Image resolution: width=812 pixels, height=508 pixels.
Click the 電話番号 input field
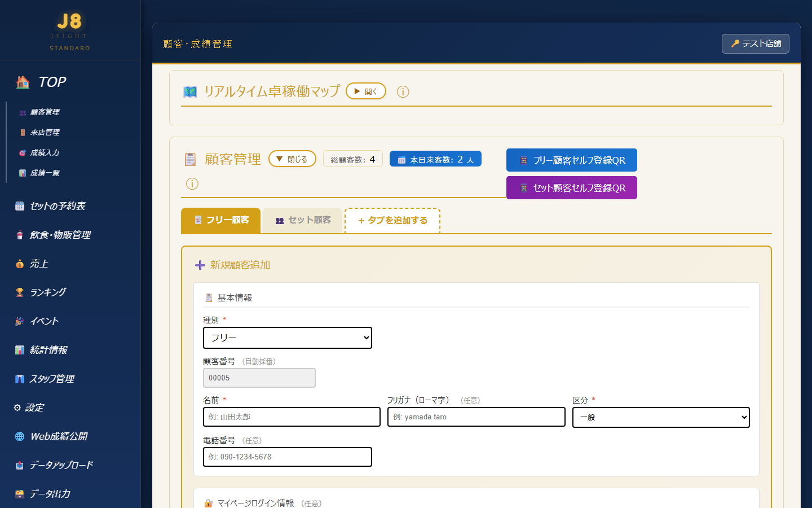click(x=288, y=457)
